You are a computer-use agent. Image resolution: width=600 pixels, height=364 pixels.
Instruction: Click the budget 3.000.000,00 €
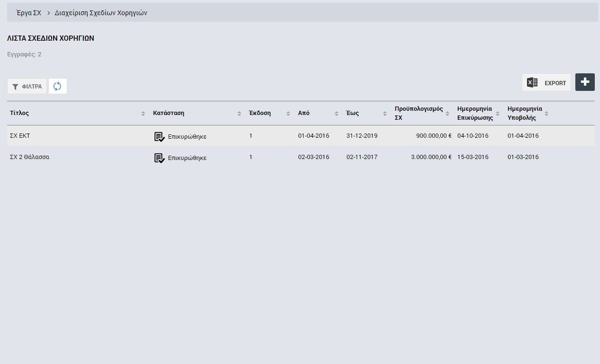click(431, 157)
